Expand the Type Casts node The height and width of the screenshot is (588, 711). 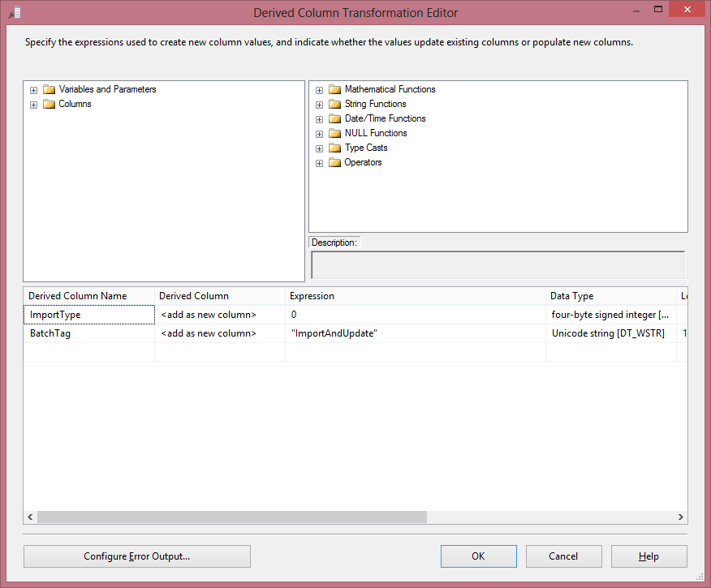pos(319,148)
